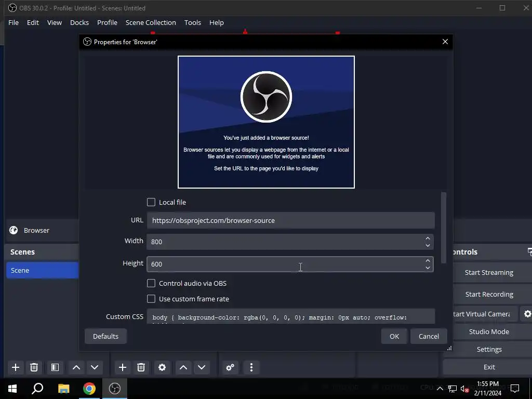Launch Google Chrome from taskbar

pyautogui.click(x=89, y=389)
